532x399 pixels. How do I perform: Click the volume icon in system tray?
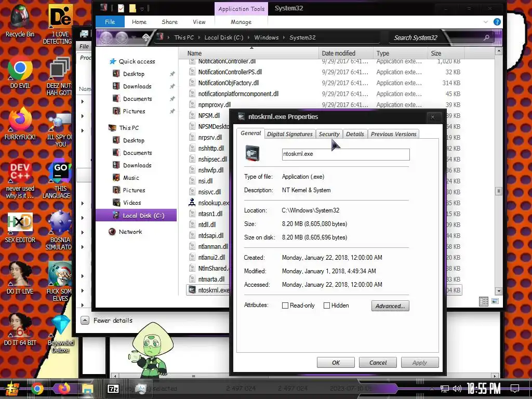(457, 389)
